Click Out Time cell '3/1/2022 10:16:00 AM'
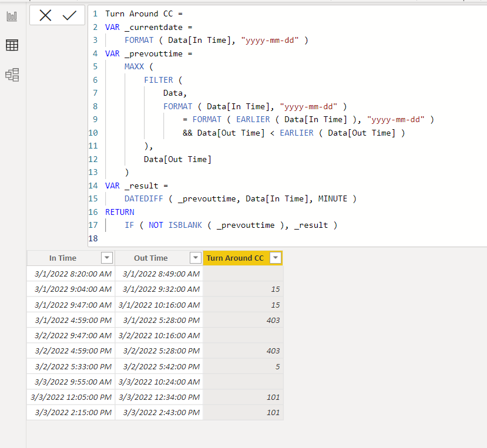The width and height of the screenshot is (487, 448). [159, 305]
